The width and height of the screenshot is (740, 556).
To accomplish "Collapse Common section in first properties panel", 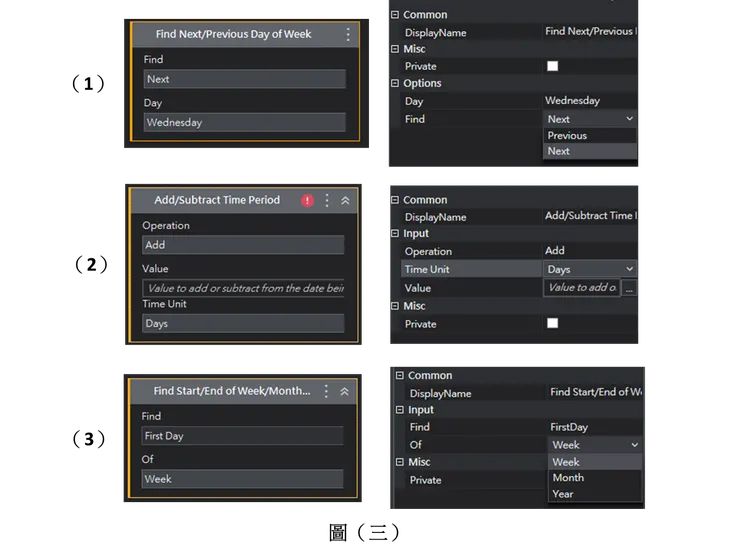I will tap(395, 15).
